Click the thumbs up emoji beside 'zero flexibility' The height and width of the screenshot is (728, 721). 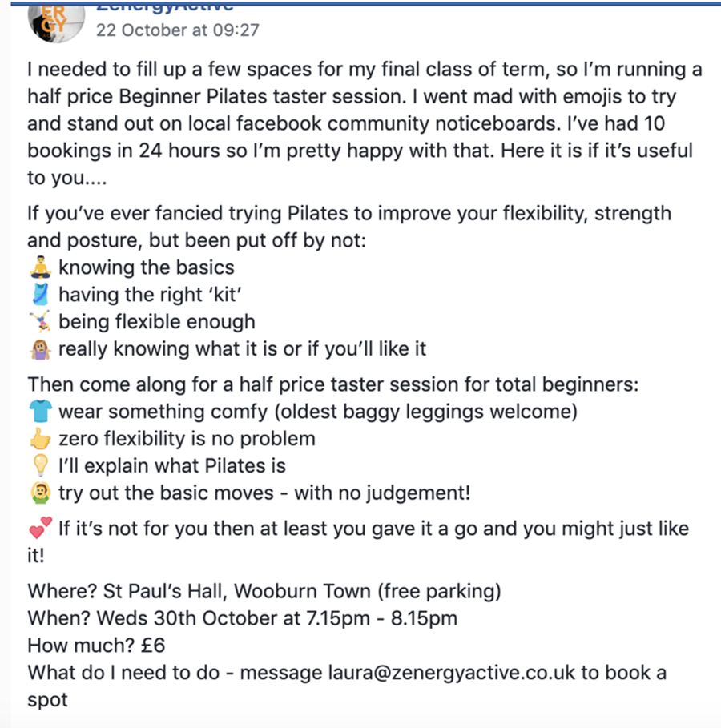pos(40,439)
